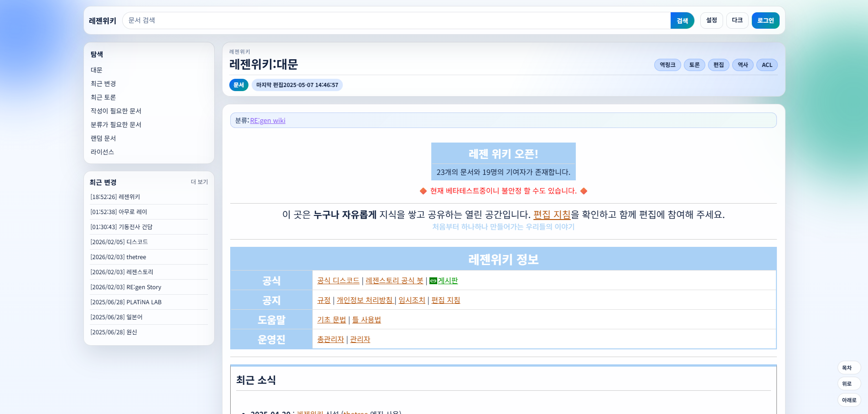Click the green board icon before 게시판
This screenshot has height=414, width=868.
coord(433,281)
